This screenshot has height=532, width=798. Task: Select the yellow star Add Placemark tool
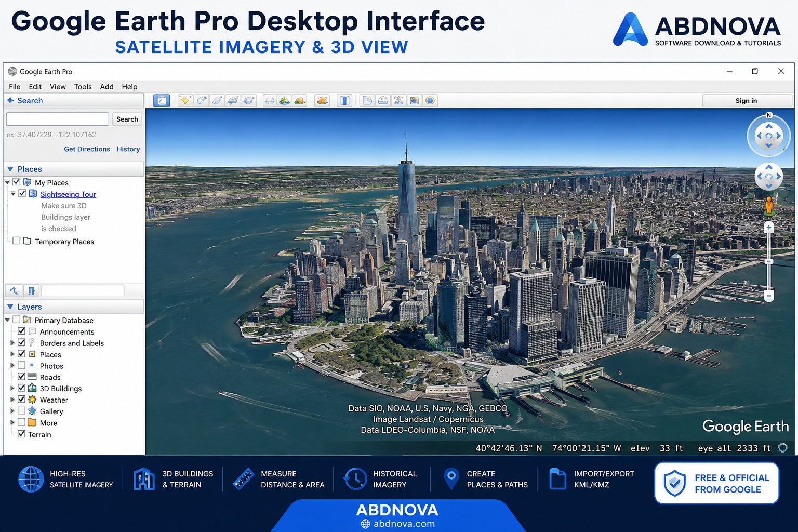[x=185, y=100]
